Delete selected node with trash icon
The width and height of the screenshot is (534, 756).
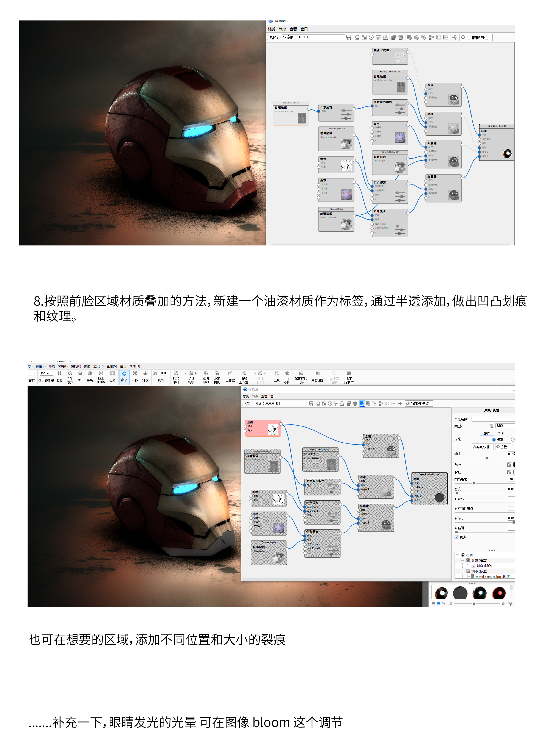click(x=355, y=404)
